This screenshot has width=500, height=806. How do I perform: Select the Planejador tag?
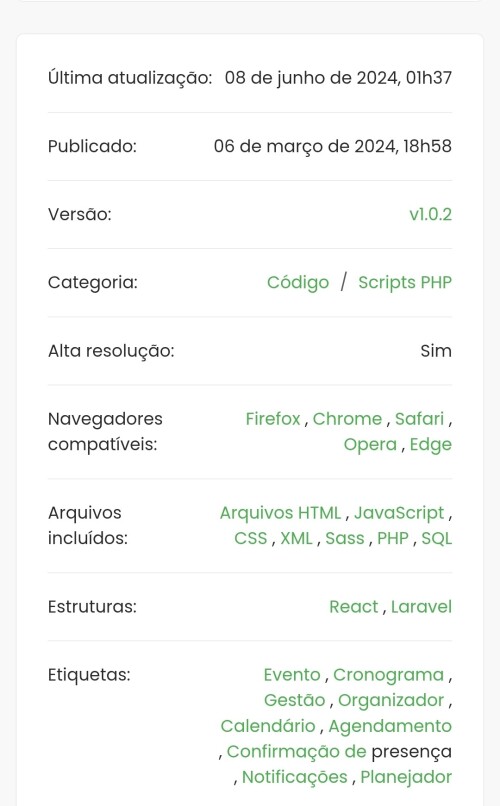[x=406, y=777]
